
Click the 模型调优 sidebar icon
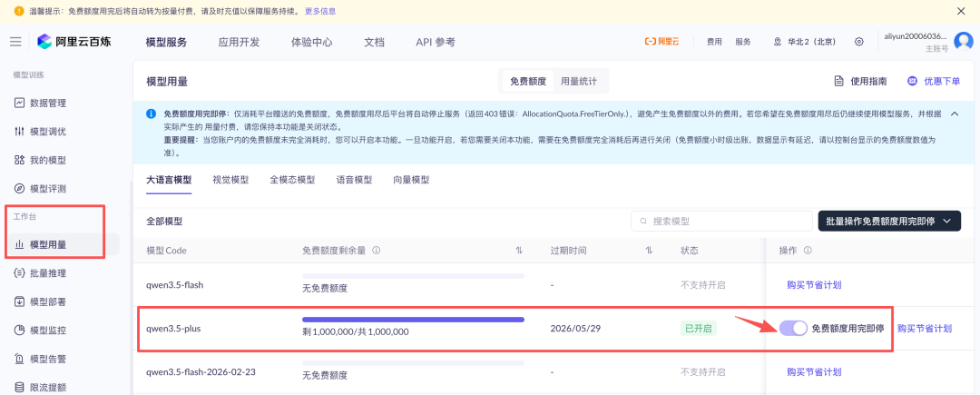(x=19, y=132)
